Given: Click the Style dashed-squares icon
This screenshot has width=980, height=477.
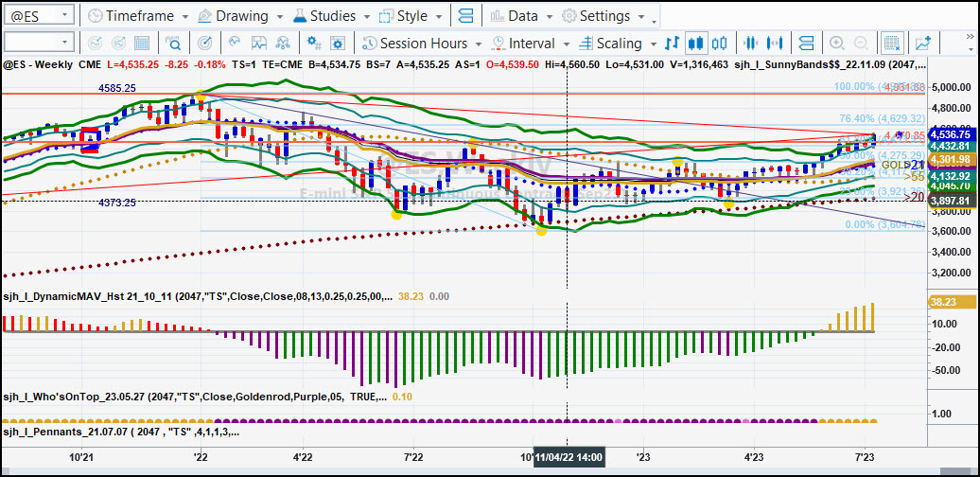Looking at the screenshot, I should [388, 16].
